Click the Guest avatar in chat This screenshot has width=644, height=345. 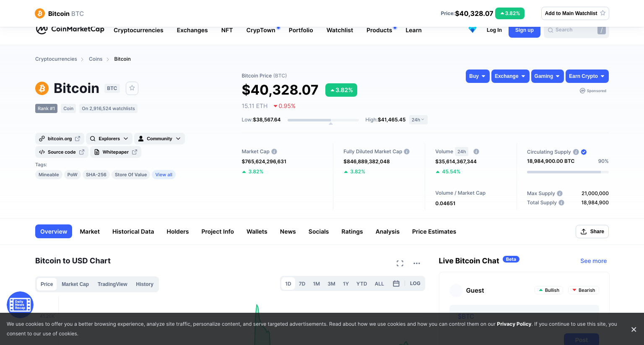(456, 290)
